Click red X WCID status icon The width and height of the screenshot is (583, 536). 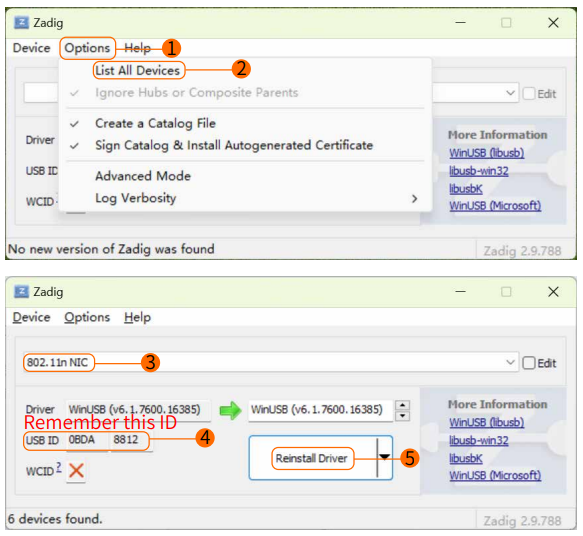76,471
